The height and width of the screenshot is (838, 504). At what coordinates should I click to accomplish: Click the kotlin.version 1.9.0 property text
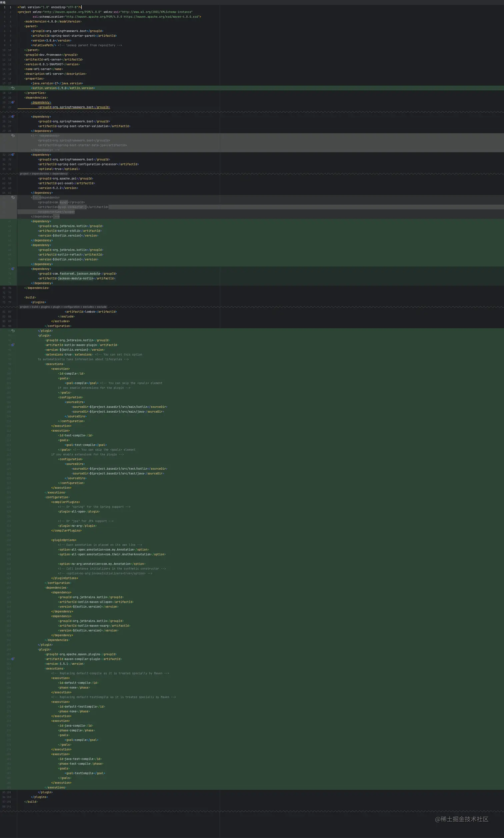click(63, 88)
